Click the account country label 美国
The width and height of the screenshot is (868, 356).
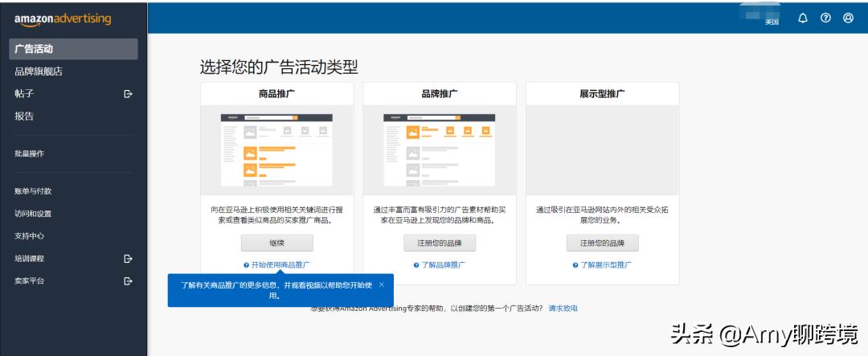(772, 23)
